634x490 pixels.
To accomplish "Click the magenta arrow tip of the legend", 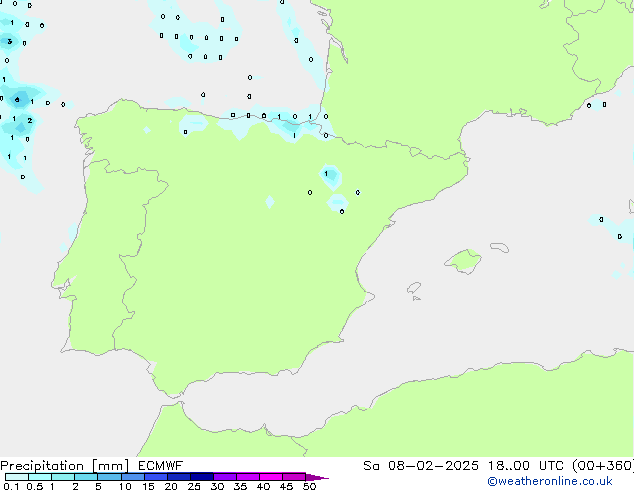I will (x=322, y=478).
